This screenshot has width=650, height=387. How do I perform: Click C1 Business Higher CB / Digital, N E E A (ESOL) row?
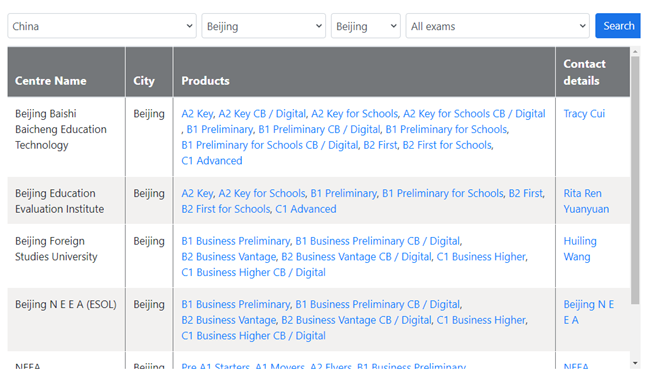pyautogui.click(x=253, y=336)
